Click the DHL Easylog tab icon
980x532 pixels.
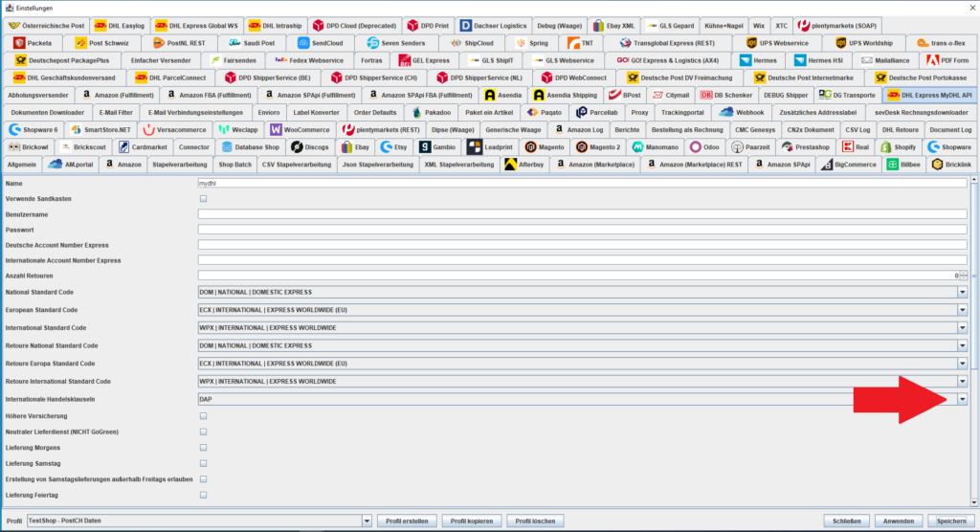(x=100, y=26)
